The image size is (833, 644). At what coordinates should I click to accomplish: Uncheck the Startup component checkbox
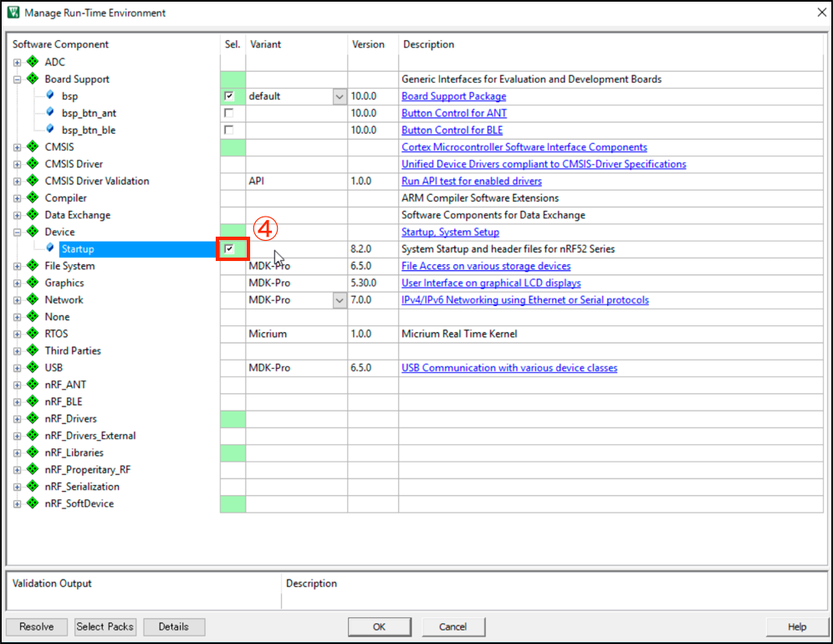tap(229, 249)
